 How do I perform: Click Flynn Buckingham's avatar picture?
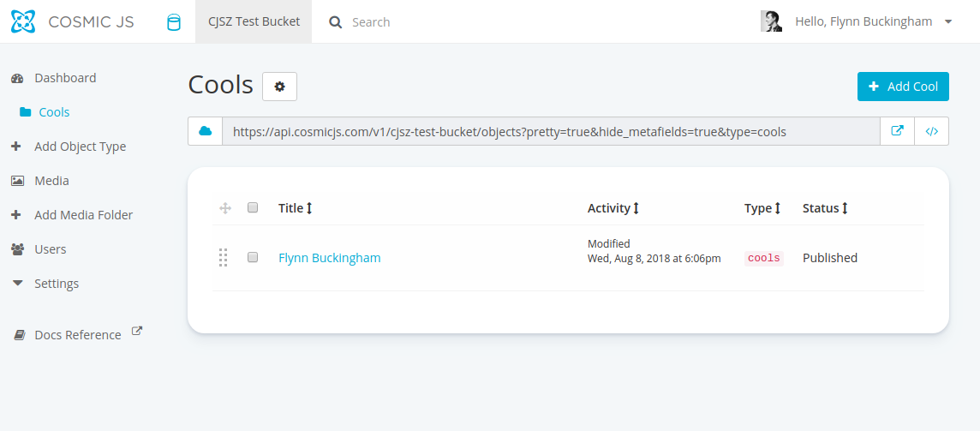click(771, 21)
